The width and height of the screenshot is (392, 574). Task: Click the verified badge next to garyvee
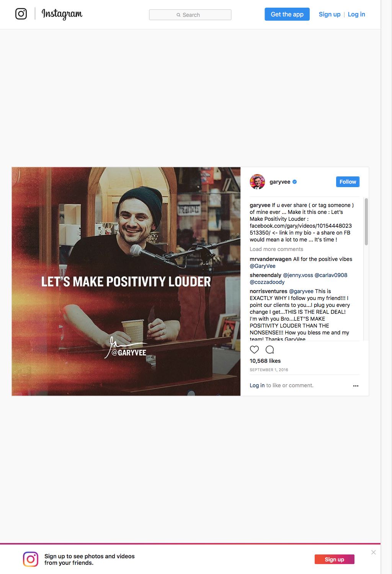[x=295, y=182]
